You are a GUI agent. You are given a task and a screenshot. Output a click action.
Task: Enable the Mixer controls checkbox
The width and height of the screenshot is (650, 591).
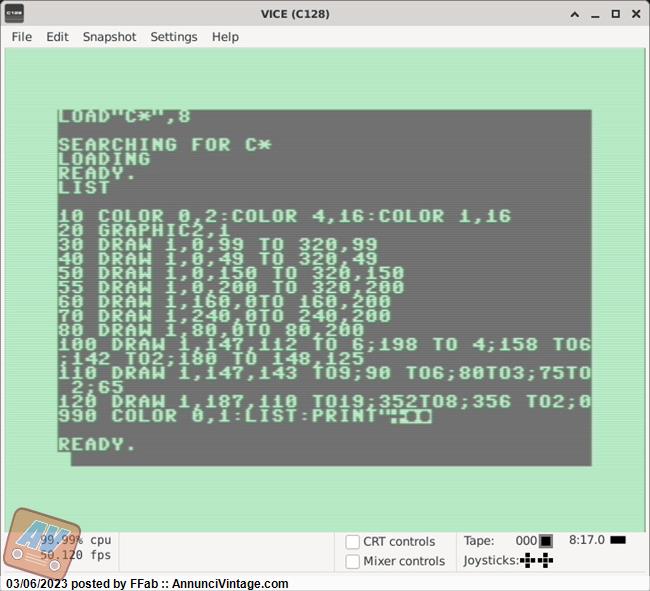[352, 562]
